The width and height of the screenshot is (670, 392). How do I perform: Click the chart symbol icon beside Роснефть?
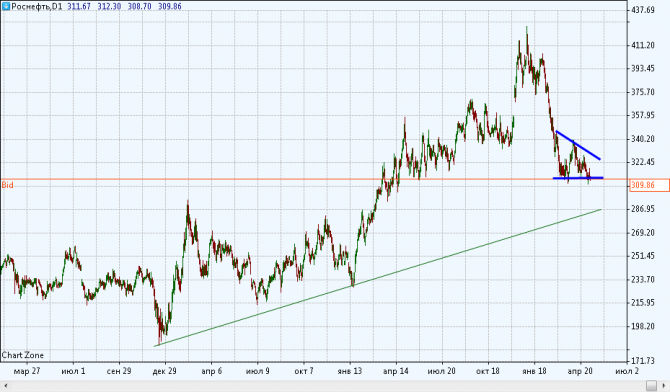coord(6,6)
